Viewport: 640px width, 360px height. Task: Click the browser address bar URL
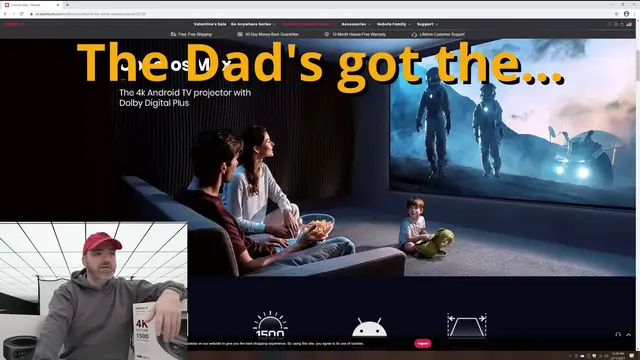coord(90,14)
